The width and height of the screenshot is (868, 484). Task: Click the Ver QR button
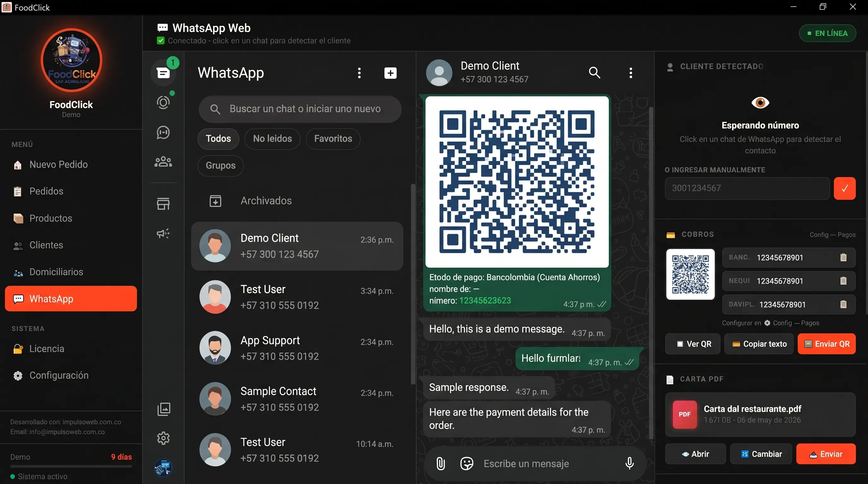pyautogui.click(x=693, y=344)
